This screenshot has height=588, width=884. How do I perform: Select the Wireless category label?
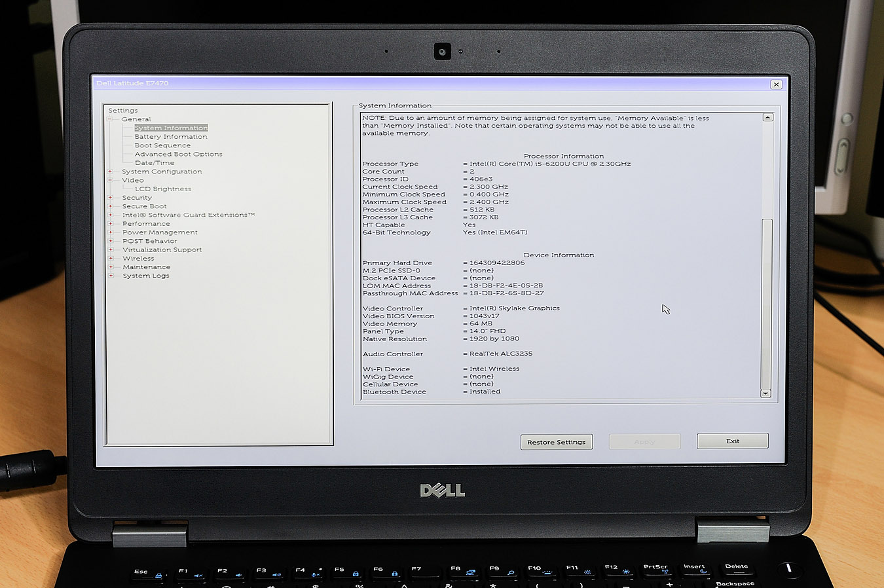point(138,258)
